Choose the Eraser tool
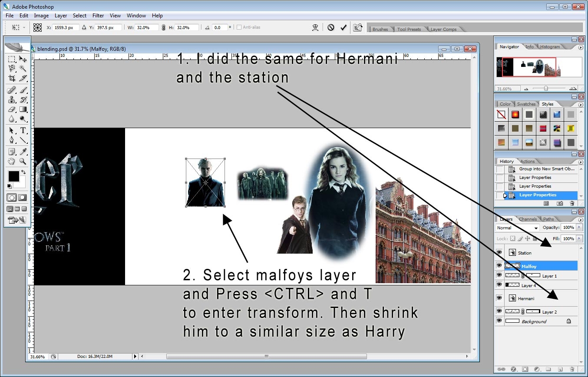This screenshot has width=588, height=377. tap(12, 109)
